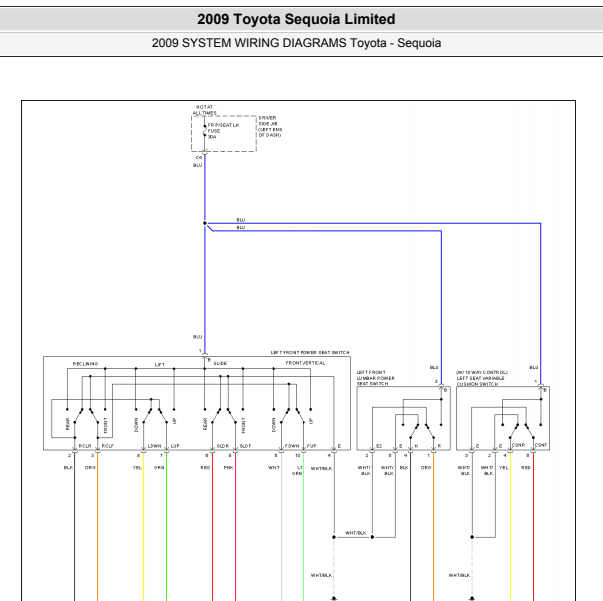Click the splice dot where blue wires branch

point(205,223)
